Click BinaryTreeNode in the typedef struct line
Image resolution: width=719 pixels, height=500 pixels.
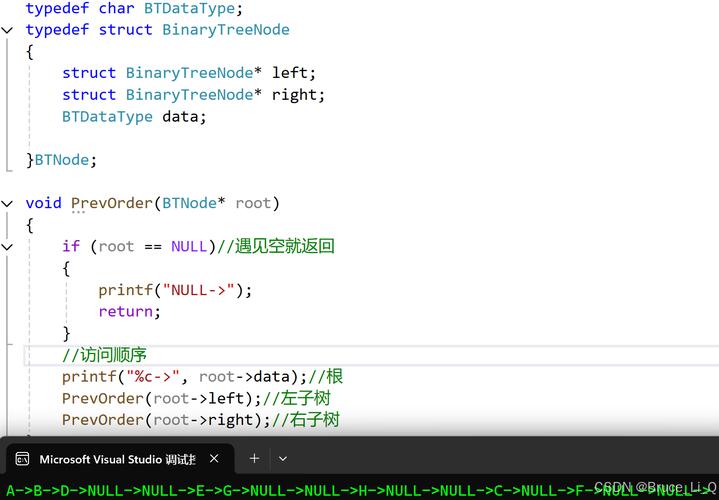pos(226,30)
